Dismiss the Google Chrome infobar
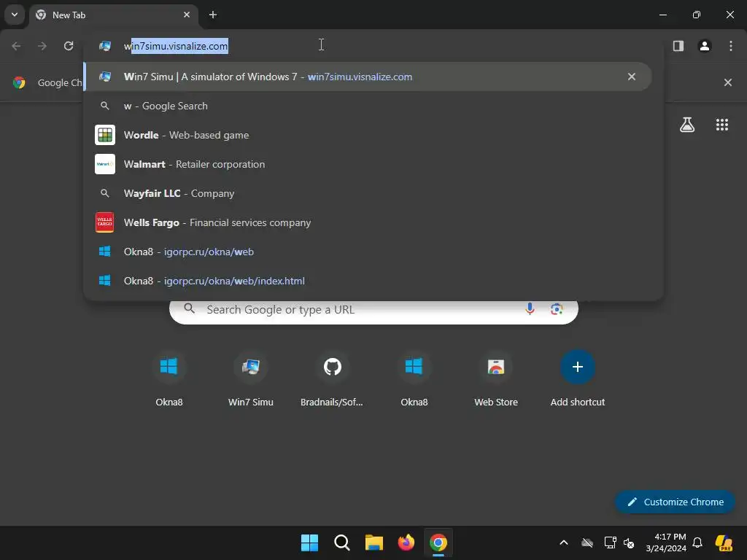 tap(728, 82)
